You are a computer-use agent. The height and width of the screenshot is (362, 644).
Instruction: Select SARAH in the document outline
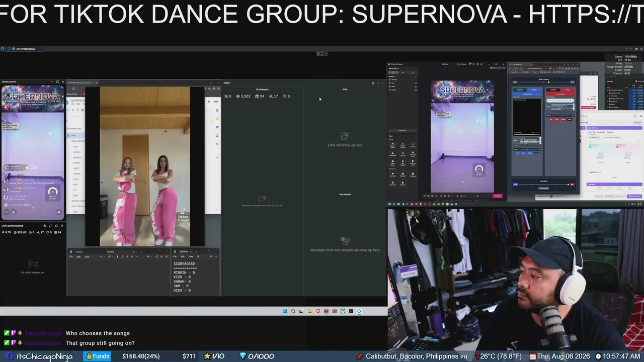76,152
